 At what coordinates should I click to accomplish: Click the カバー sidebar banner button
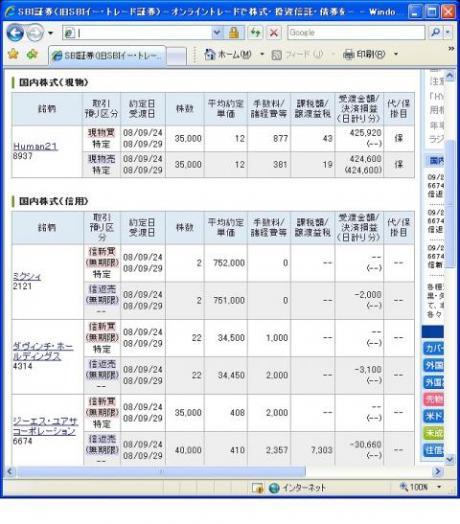[x=434, y=349]
